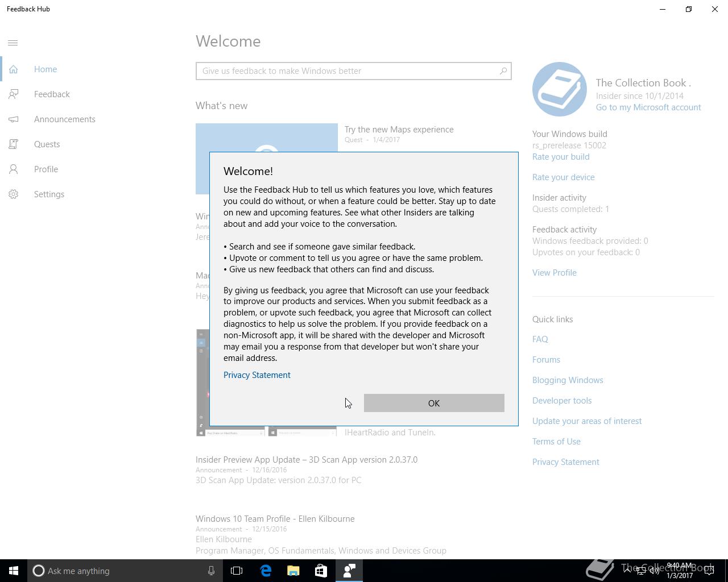
Task: Open FAQ quick link
Action: (x=540, y=339)
